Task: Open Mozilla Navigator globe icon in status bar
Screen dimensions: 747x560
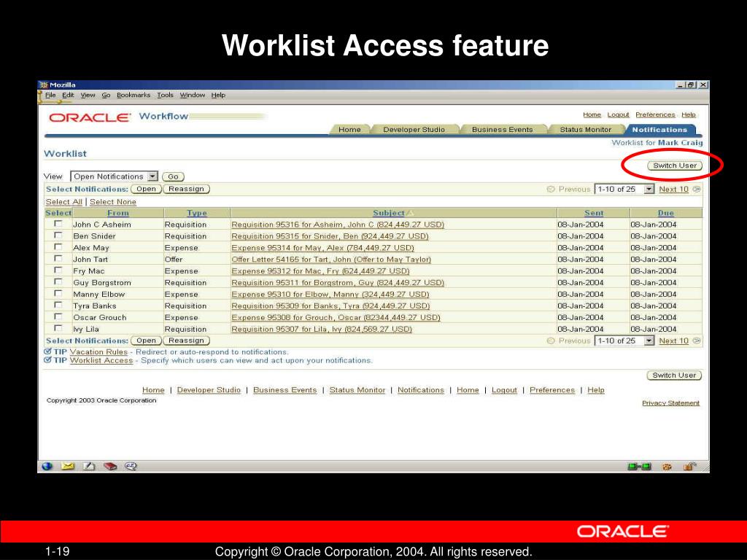Action: click(x=47, y=466)
